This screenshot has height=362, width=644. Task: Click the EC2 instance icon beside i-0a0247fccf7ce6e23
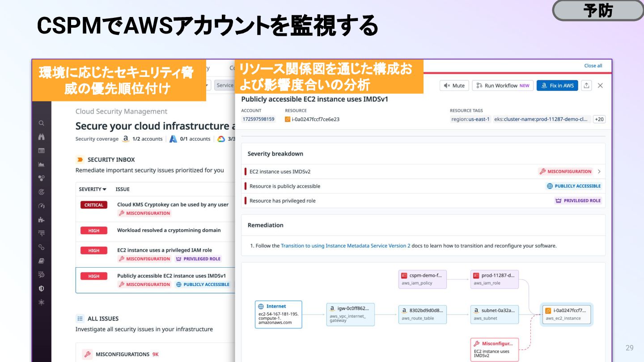tap(288, 119)
